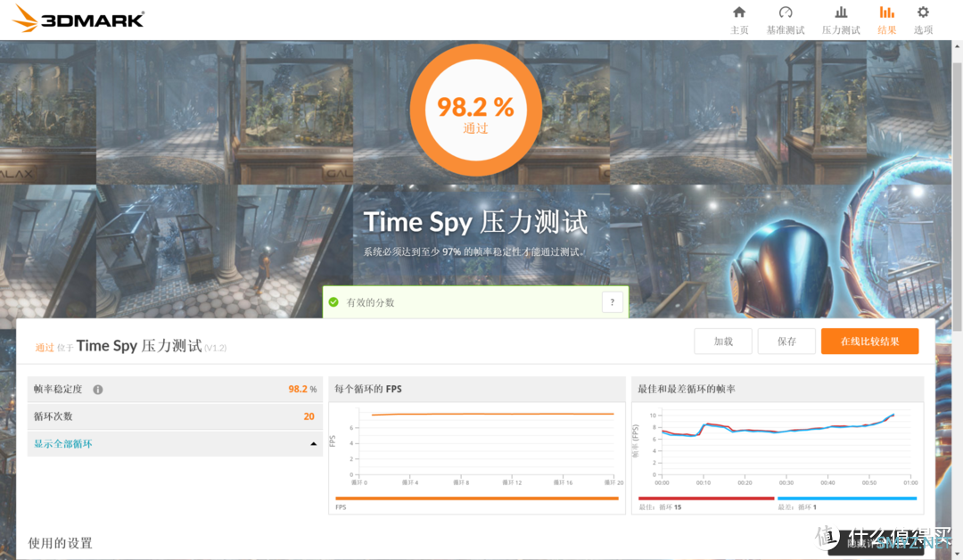The height and width of the screenshot is (560, 963).
Task: Click the 使用的设置 section heading
Action: (x=61, y=543)
